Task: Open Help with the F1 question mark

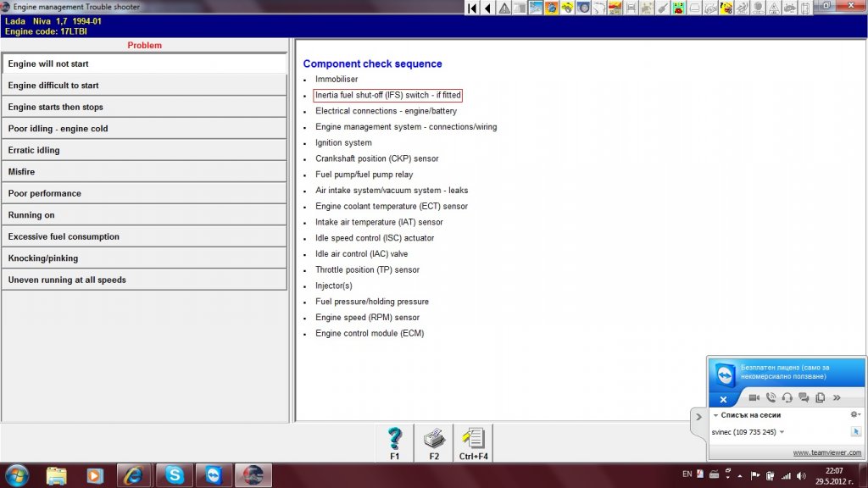Action: pos(395,443)
